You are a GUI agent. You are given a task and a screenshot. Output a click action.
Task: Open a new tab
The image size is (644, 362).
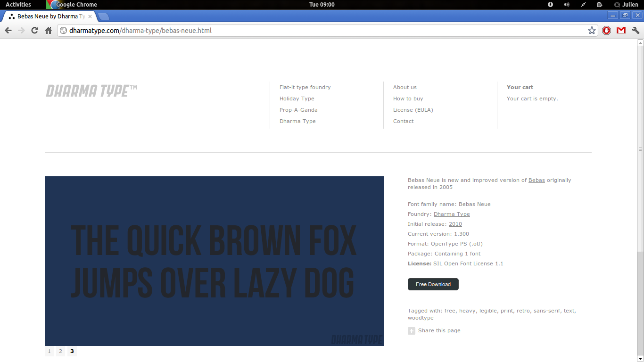tap(104, 16)
